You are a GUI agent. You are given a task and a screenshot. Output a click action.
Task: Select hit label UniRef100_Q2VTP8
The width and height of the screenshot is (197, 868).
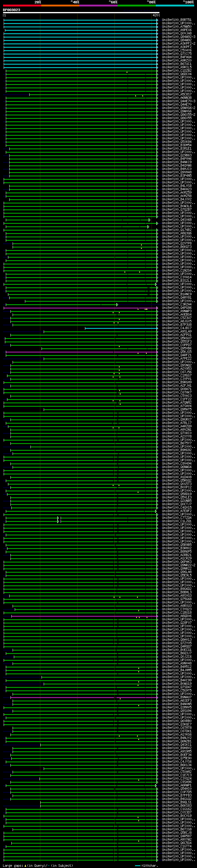pyautogui.click(x=176, y=244)
